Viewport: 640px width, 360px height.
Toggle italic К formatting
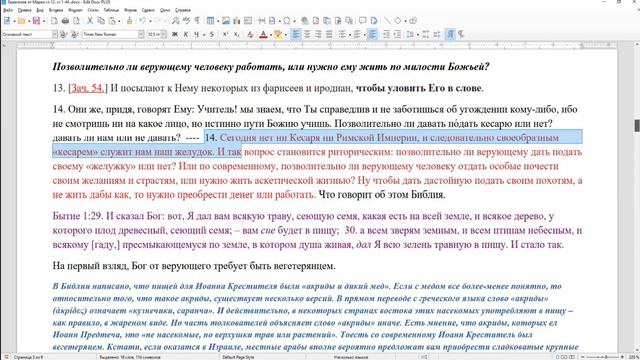tap(186, 35)
